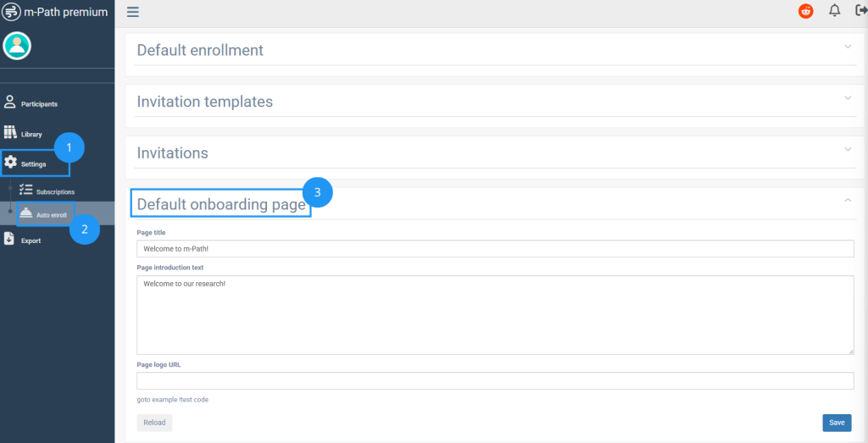This screenshot has width=868, height=443.
Task: Click the Page logo URL field
Action: coord(494,380)
